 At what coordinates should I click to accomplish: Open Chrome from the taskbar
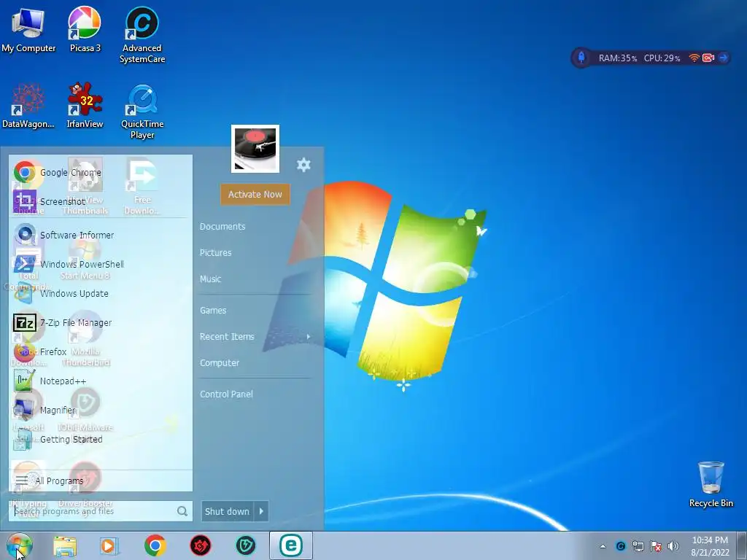(x=155, y=545)
